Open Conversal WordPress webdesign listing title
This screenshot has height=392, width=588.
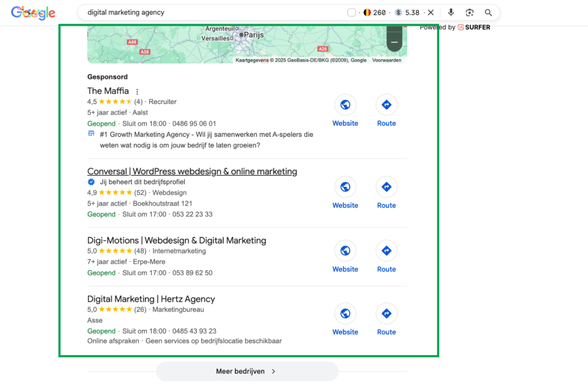[192, 171]
